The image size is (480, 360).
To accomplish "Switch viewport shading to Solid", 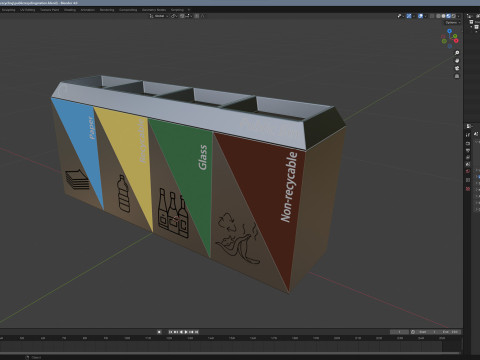I will coord(443,16).
